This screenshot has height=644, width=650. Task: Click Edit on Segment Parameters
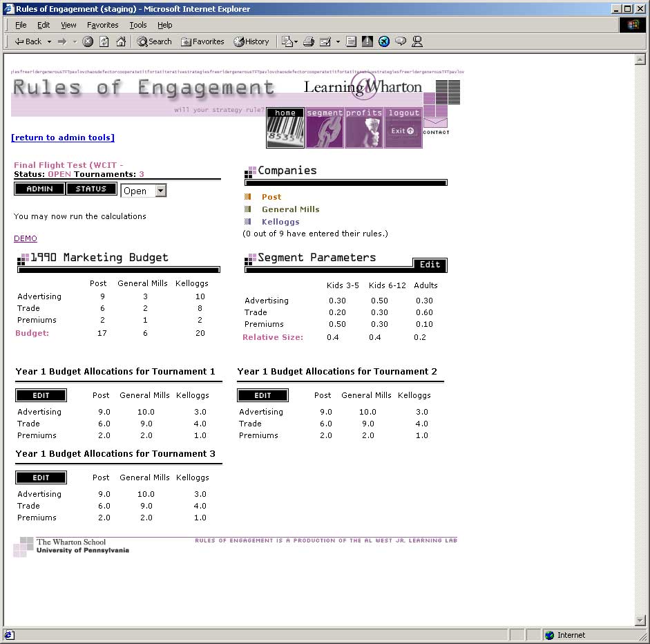point(430,265)
